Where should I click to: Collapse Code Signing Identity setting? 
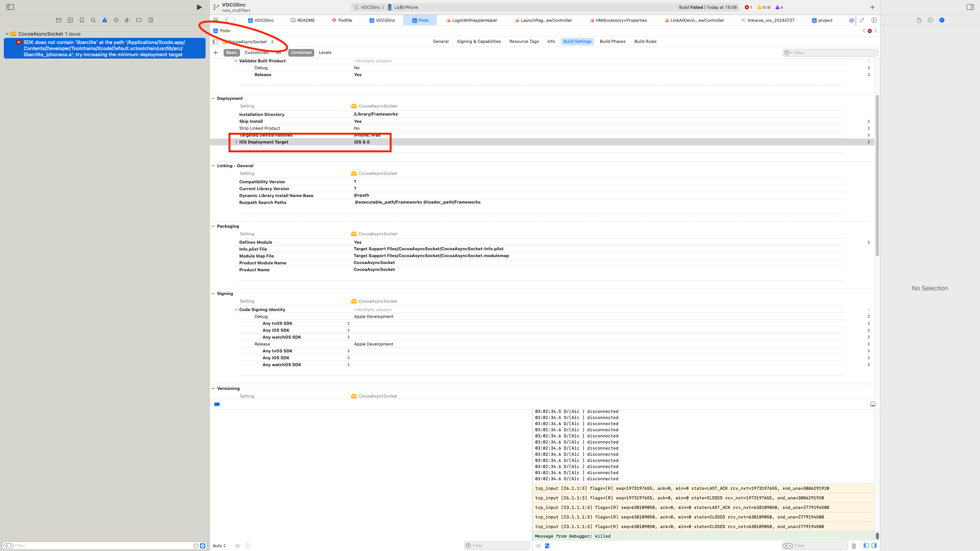[x=236, y=310]
